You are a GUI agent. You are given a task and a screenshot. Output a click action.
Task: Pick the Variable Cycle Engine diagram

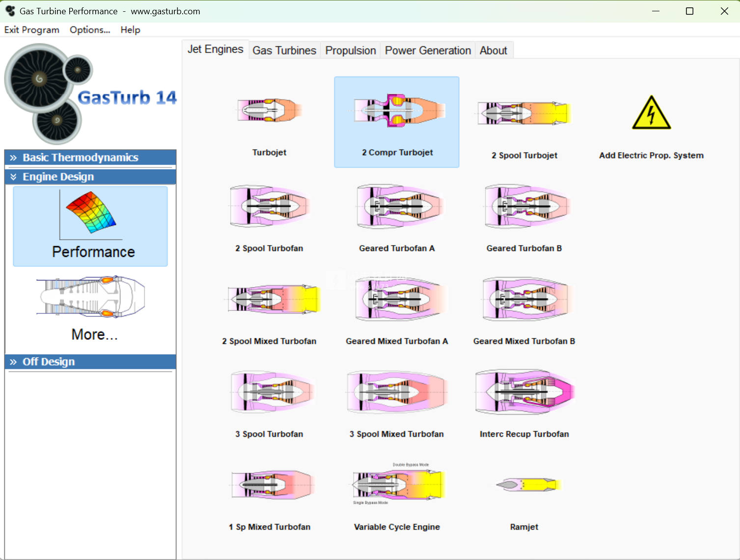398,484
